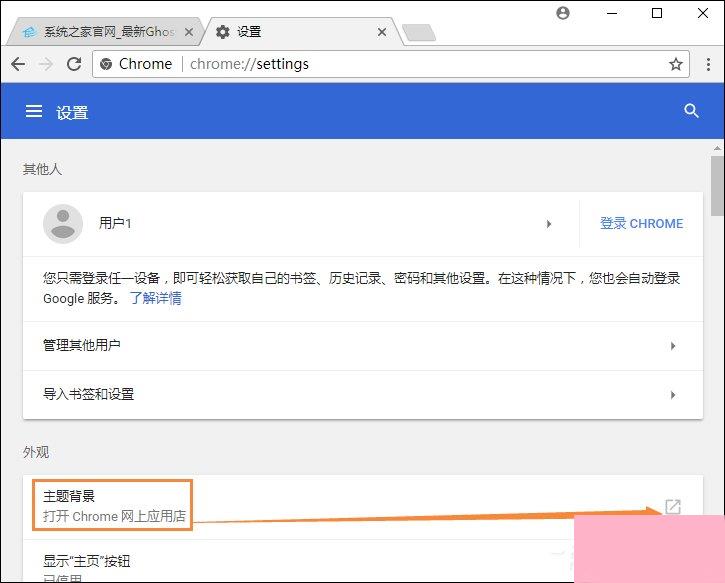
Task: Close the 系统之家官网 tab
Action: click(189, 32)
